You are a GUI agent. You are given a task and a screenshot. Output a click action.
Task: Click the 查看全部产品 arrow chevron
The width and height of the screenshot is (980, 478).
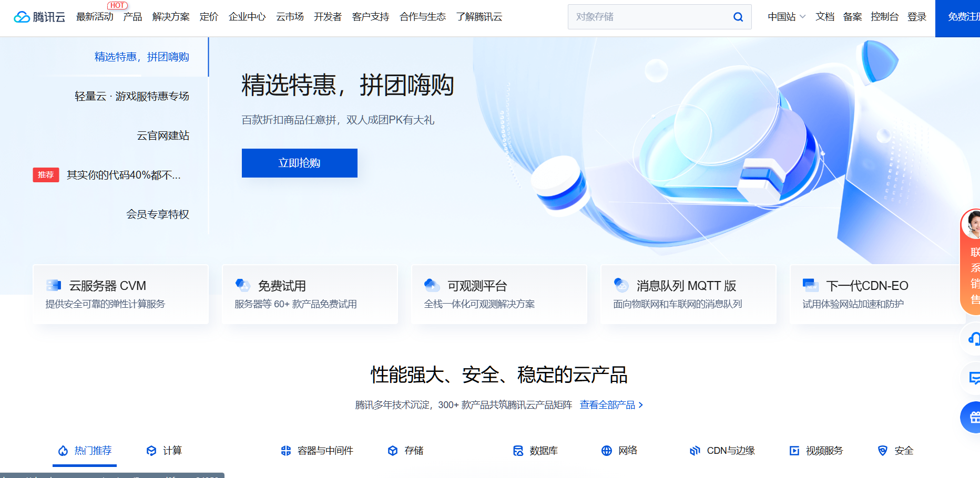tap(640, 405)
